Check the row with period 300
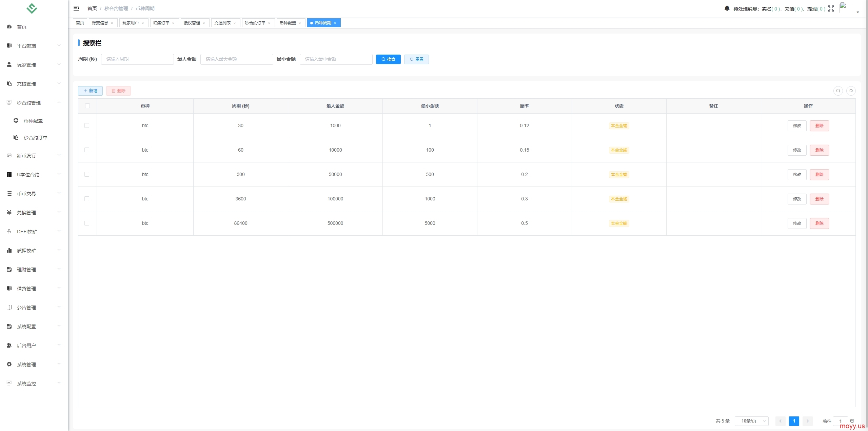868x431 pixels. [x=87, y=174]
